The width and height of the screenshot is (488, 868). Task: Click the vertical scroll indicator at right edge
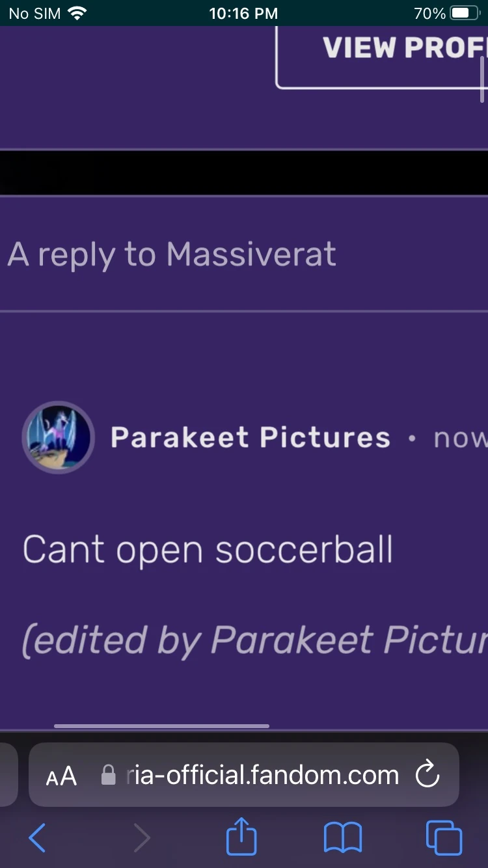pyautogui.click(x=482, y=79)
